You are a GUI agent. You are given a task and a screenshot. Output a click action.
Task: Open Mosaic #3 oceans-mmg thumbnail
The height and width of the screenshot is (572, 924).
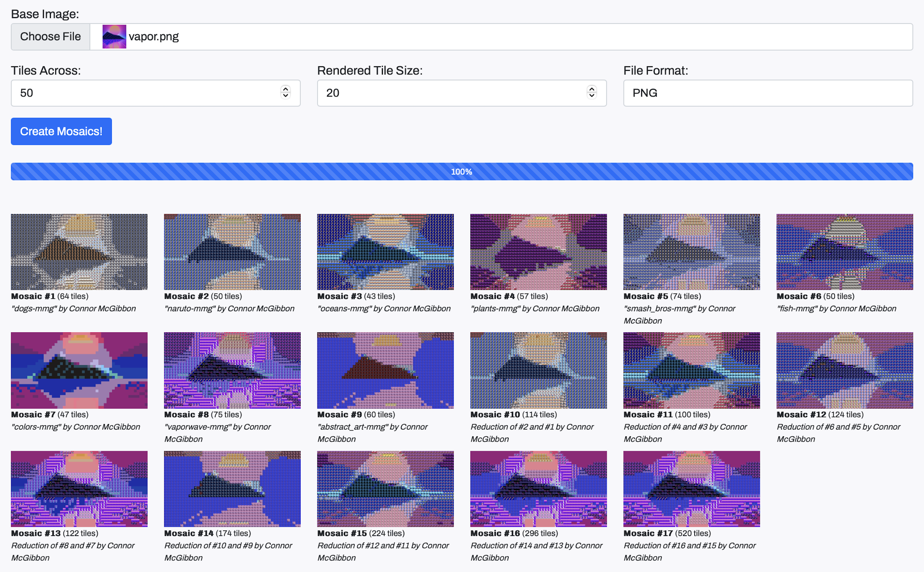tap(385, 252)
